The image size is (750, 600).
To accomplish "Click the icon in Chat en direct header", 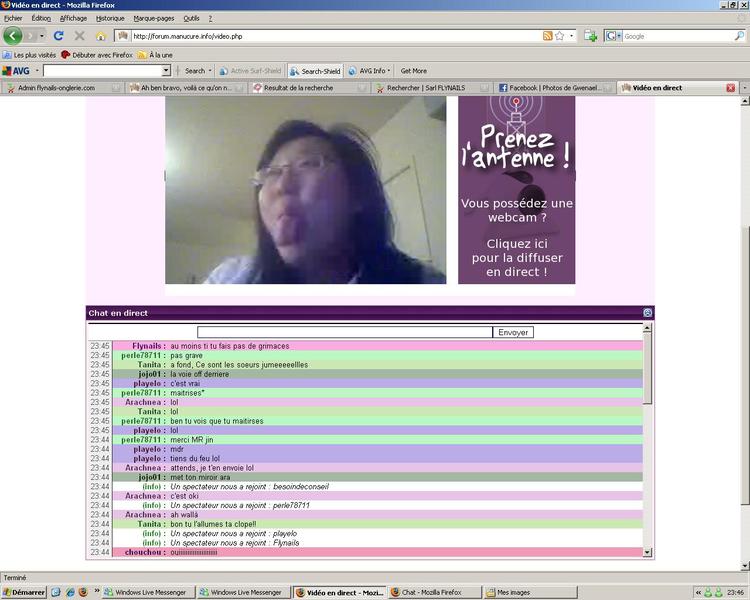I will pyautogui.click(x=648, y=313).
